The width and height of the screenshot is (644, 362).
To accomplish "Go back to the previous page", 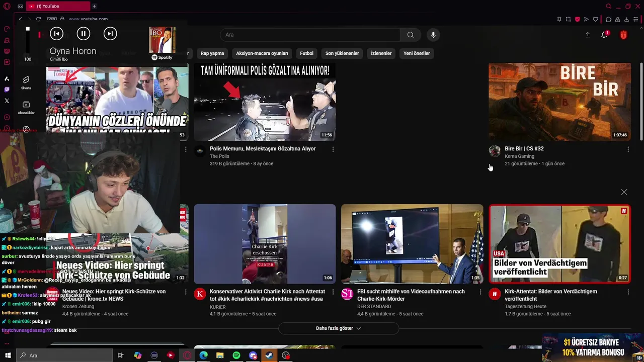I will tap(20, 19).
